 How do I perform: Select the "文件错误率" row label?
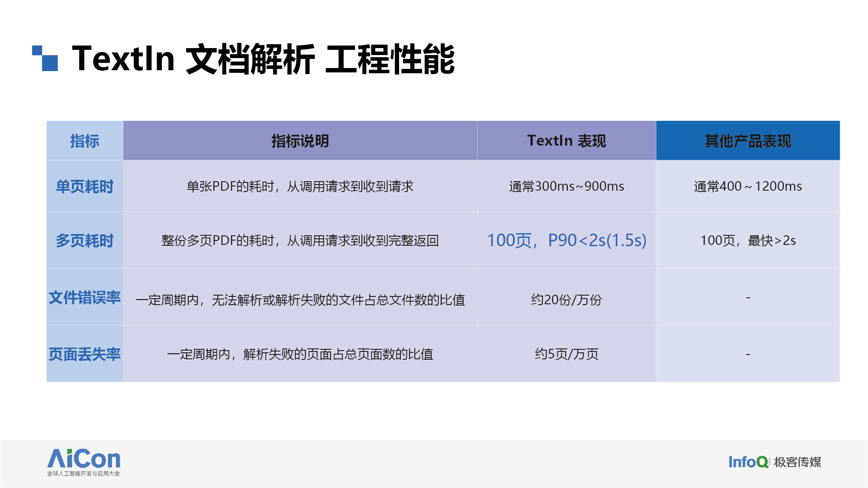pos(85,297)
